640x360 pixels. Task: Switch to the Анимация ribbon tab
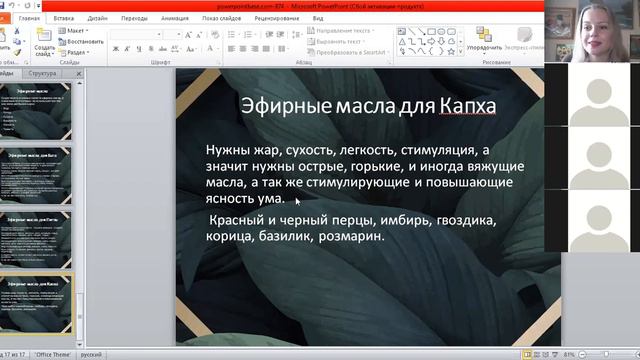tap(175, 18)
